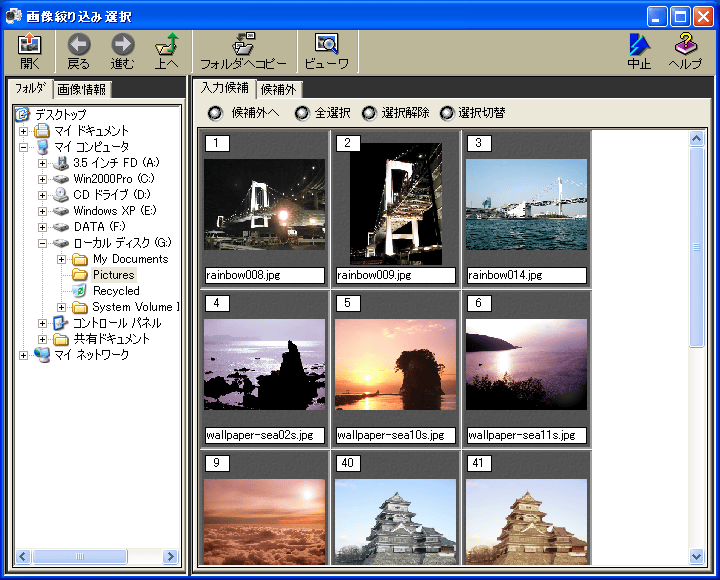Click the ローカル ディスク (G:) drive icon
Viewport: 720px width, 580px height.
click(x=61, y=243)
